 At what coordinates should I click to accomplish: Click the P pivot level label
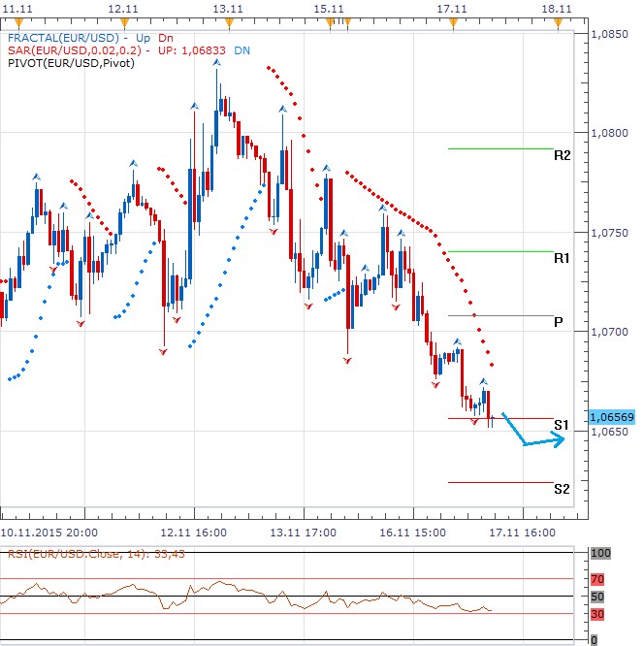559,322
